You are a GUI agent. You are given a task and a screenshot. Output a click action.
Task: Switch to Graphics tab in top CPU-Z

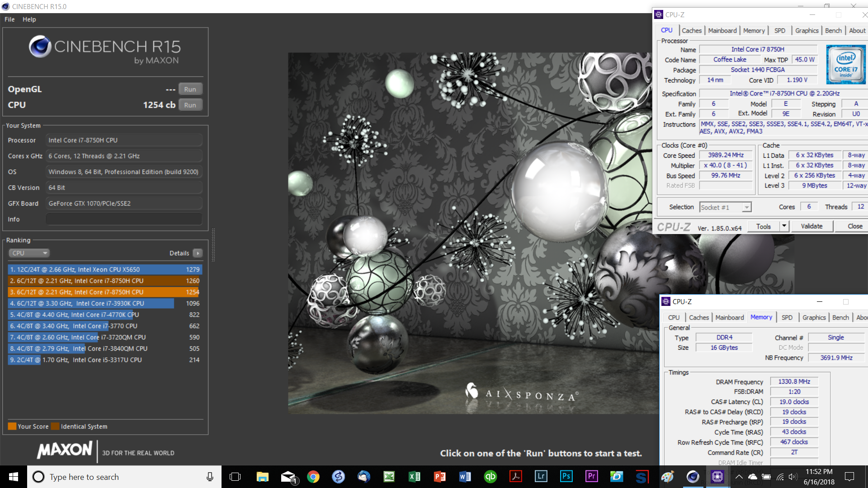pos(807,30)
